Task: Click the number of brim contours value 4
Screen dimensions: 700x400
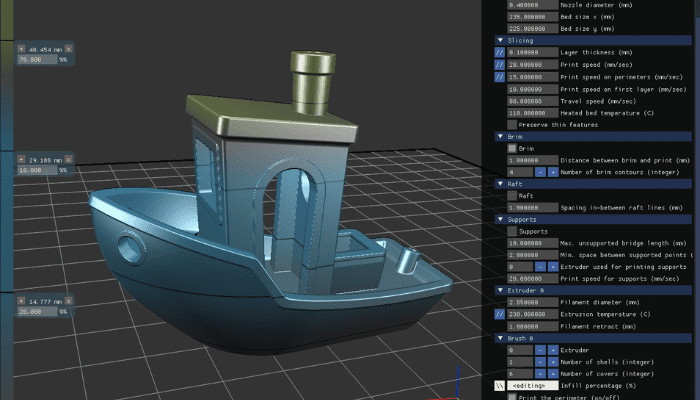Action: click(520, 172)
